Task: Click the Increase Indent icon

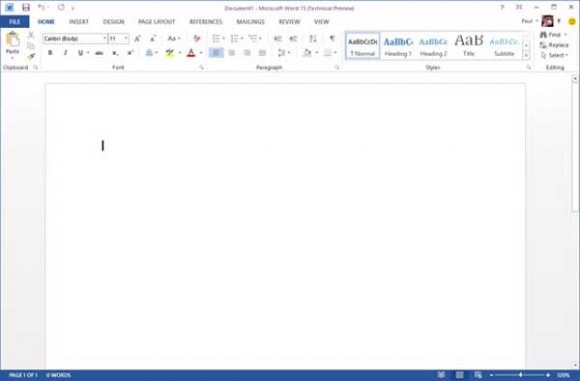Action: click(293, 38)
